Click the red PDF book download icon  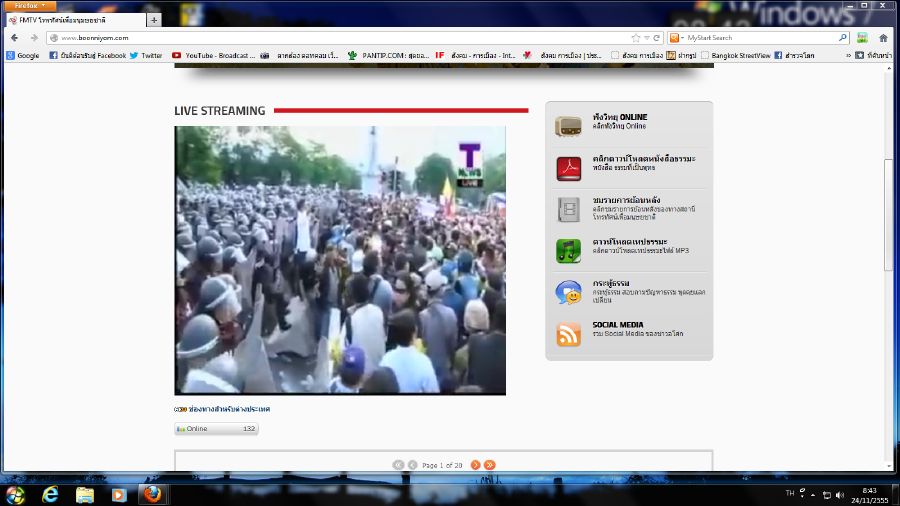tap(568, 168)
